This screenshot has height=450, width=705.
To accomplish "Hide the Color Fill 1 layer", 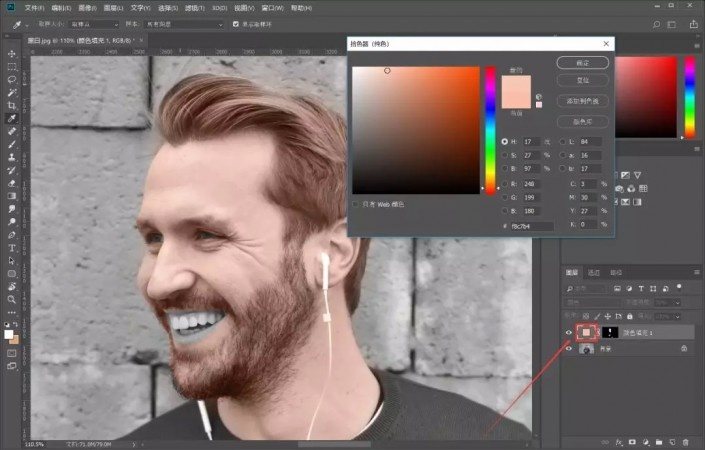I will (569, 332).
